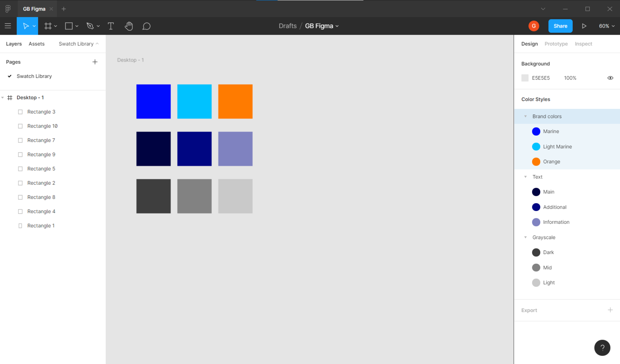This screenshot has width=620, height=364.
Task: Open the help question mark button
Action: 602,348
